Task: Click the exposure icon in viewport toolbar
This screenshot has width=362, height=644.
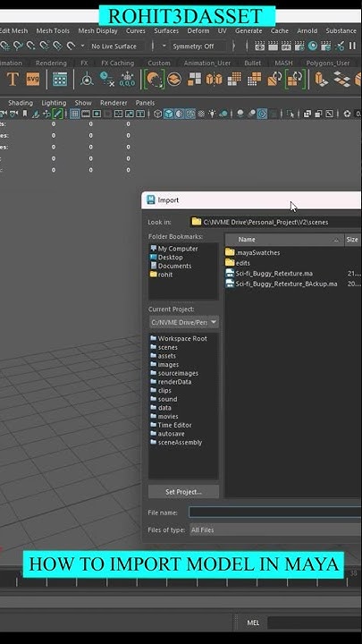Action: [x=347, y=114]
